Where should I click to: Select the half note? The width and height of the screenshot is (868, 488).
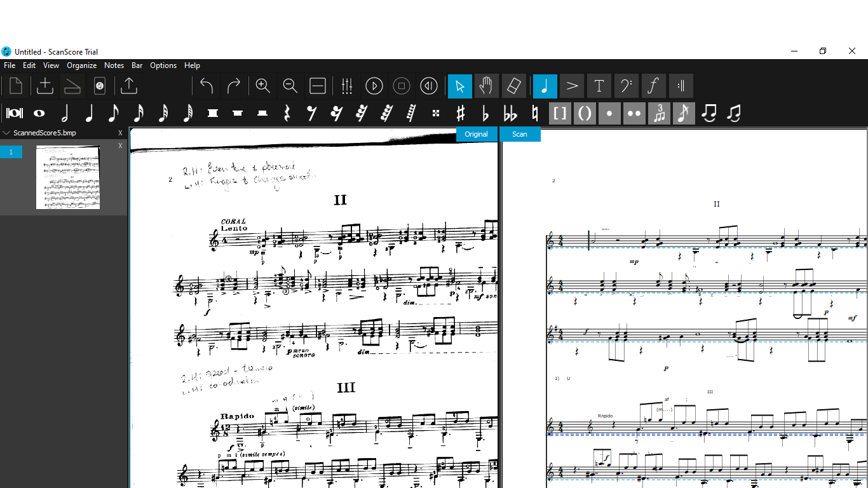pos(64,113)
